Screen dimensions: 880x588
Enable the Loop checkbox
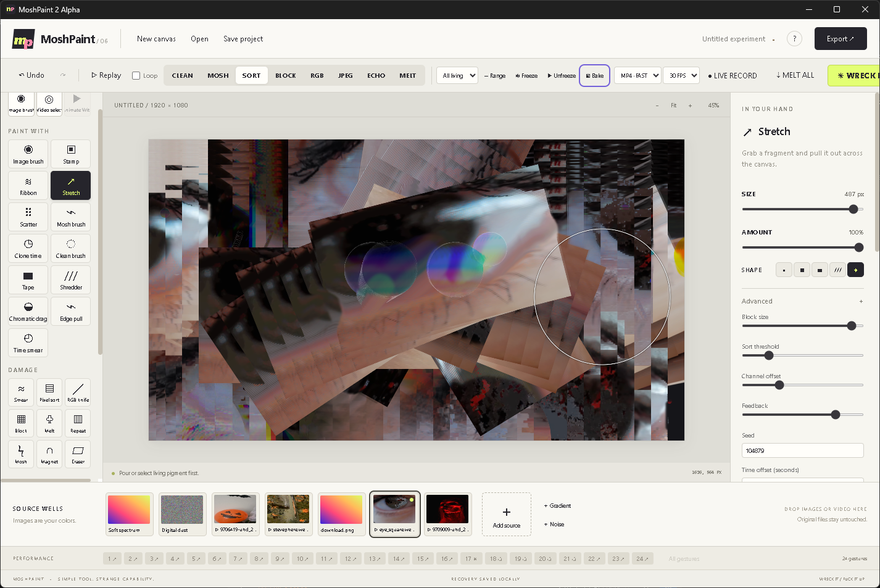pos(136,76)
